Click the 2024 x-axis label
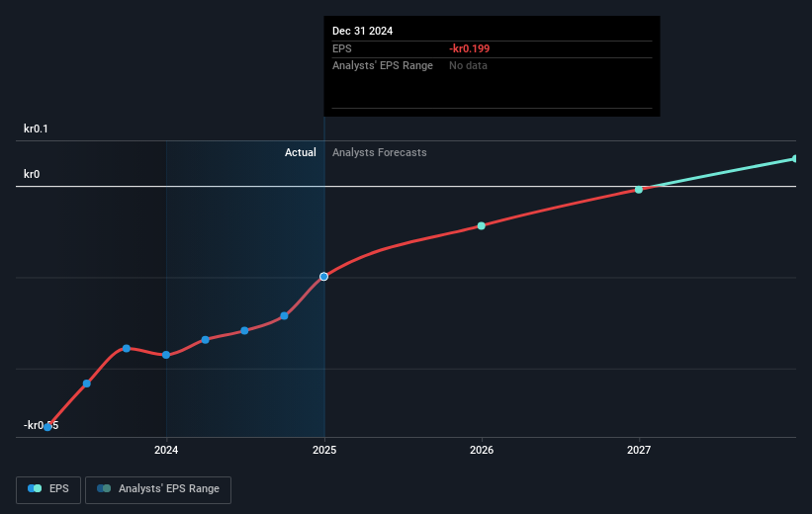This screenshot has height=514, width=812. [166, 450]
